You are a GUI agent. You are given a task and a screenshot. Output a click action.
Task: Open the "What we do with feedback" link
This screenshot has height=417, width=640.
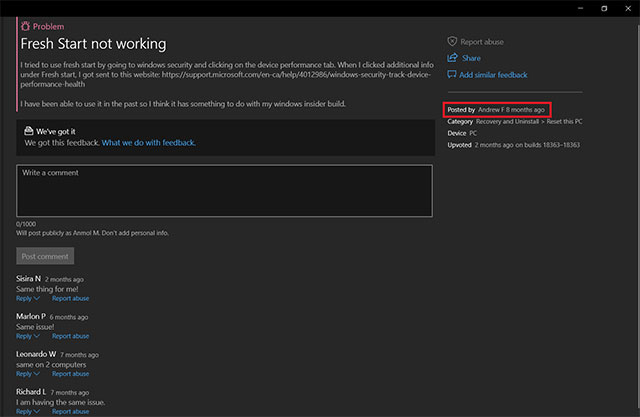tap(148, 143)
